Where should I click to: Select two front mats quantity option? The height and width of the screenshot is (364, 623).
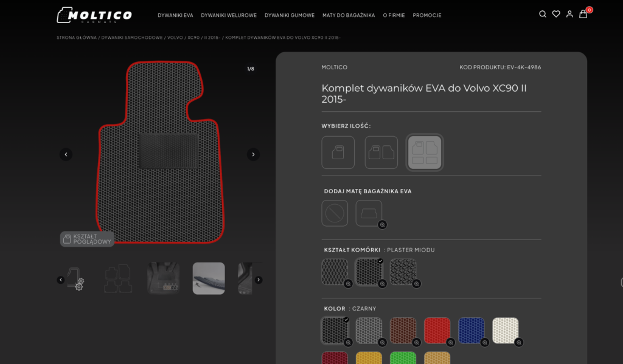(x=381, y=153)
